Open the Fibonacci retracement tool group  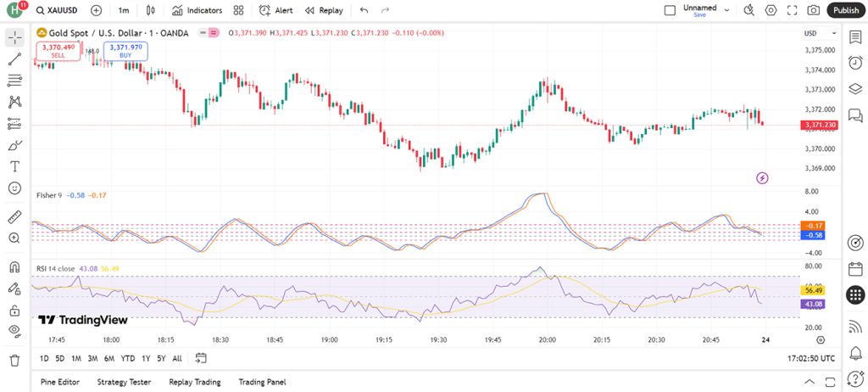(x=14, y=81)
